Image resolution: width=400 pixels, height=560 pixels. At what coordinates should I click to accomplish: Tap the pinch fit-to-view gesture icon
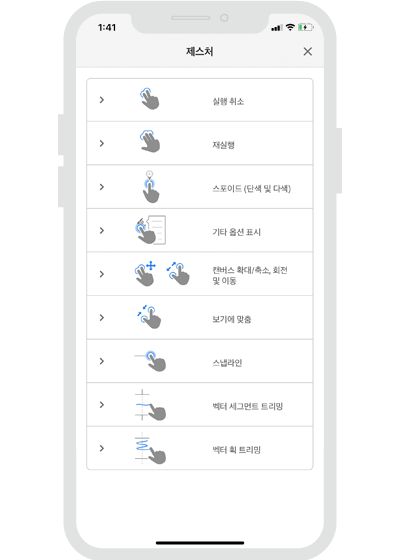(x=149, y=317)
